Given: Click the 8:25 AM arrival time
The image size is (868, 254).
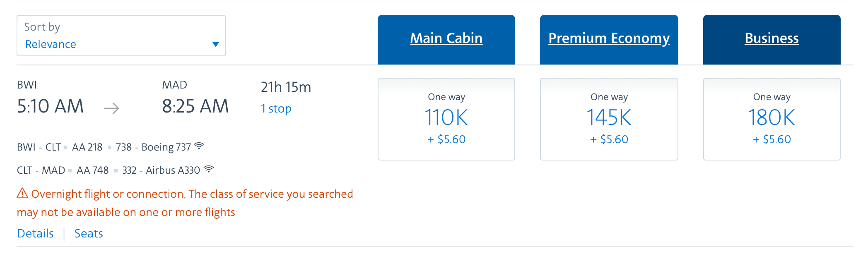Looking at the screenshot, I should (x=195, y=106).
